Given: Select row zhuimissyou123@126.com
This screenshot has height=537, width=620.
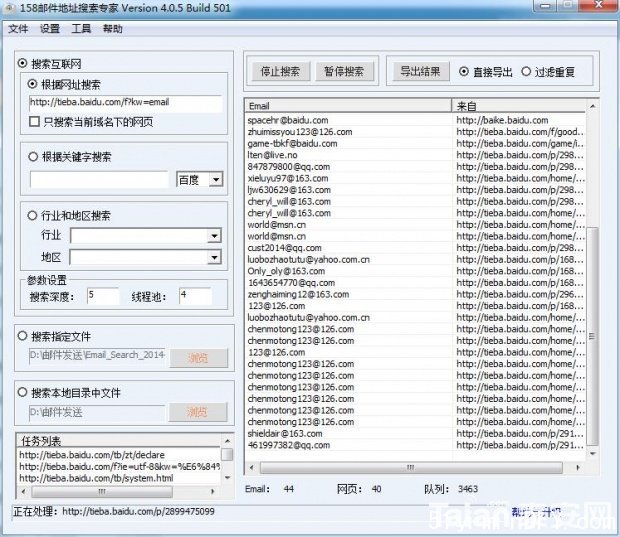Looking at the screenshot, I should 415,132.
